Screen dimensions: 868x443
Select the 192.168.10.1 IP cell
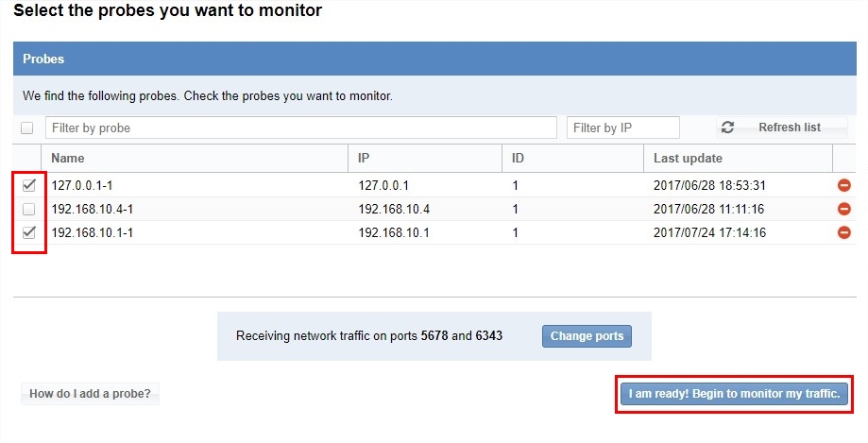pyautogui.click(x=394, y=232)
